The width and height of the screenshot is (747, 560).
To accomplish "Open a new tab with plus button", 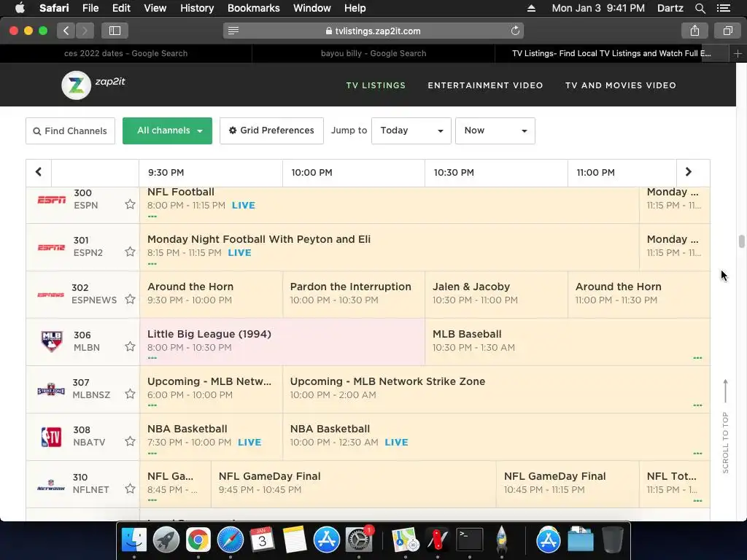I will (738, 54).
